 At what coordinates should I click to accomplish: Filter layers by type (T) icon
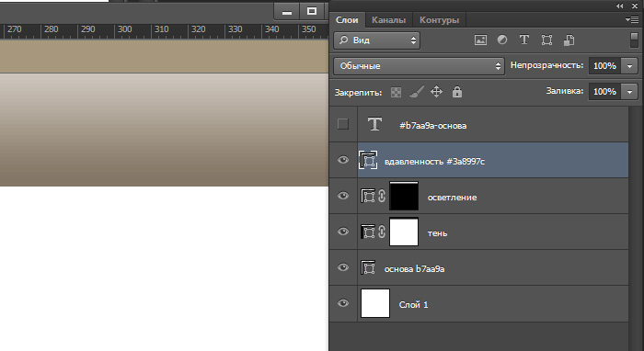[524, 40]
